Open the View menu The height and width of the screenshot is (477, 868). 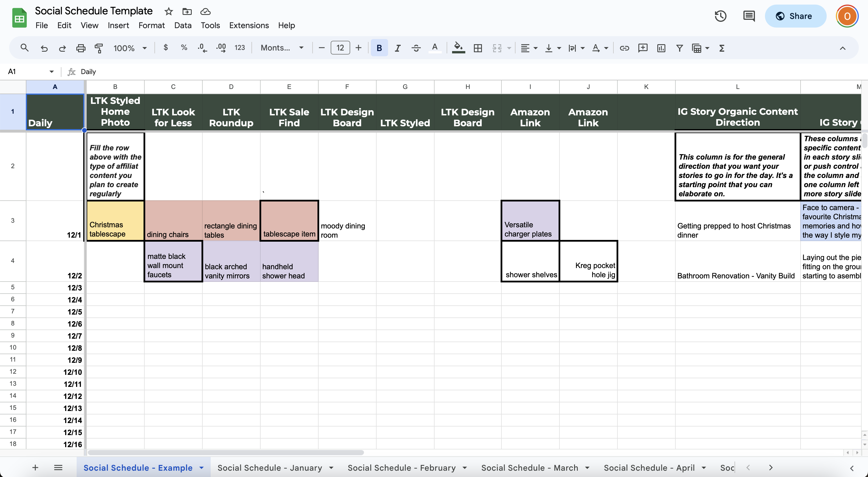[x=89, y=25]
